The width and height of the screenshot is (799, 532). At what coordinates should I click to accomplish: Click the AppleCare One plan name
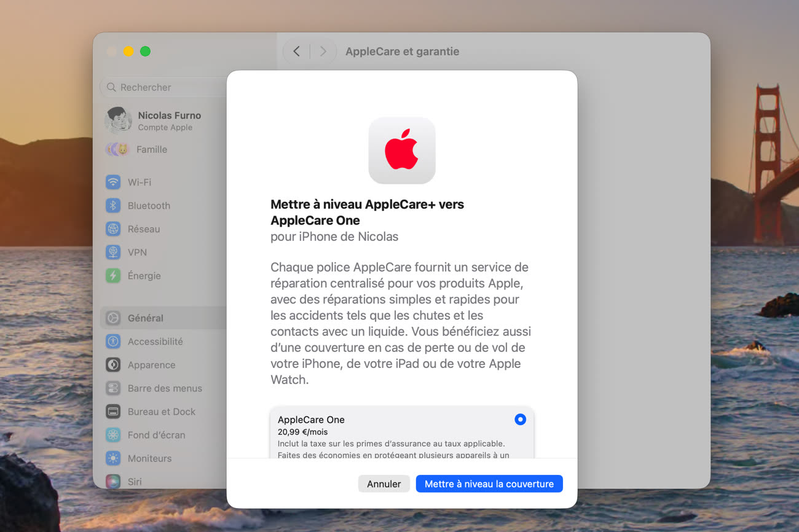click(311, 420)
